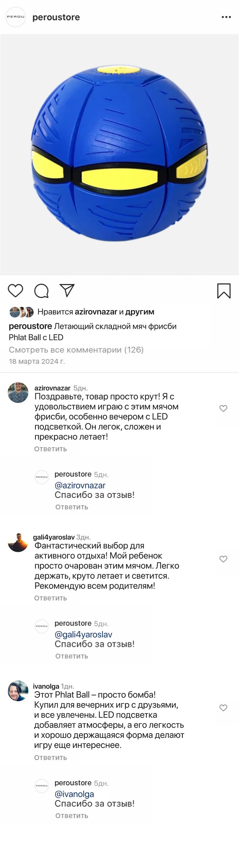Open the three-dot post options menu
239x868 pixels.
pyautogui.click(x=226, y=17)
